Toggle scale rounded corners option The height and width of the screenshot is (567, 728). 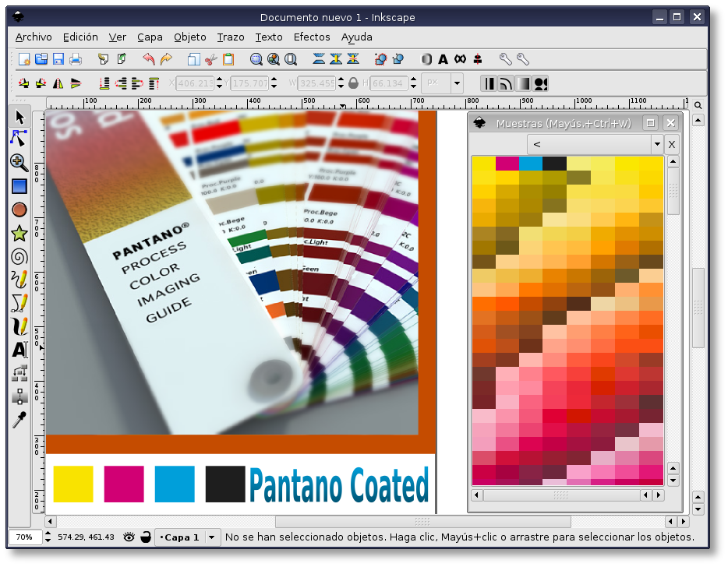(x=506, y=83)
